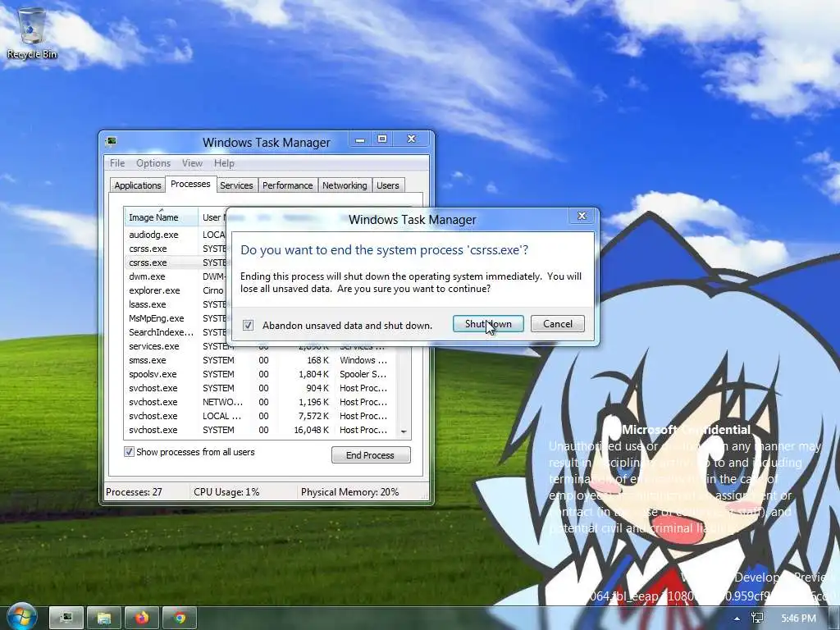Click Processes: 27 in status bar
This screenshot has height=630, width=840.
tap(134, 492)
